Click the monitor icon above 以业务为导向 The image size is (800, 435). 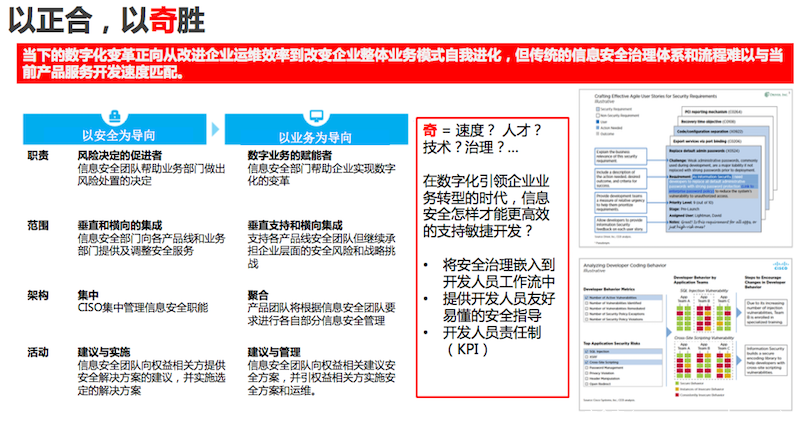click(316, 116)
